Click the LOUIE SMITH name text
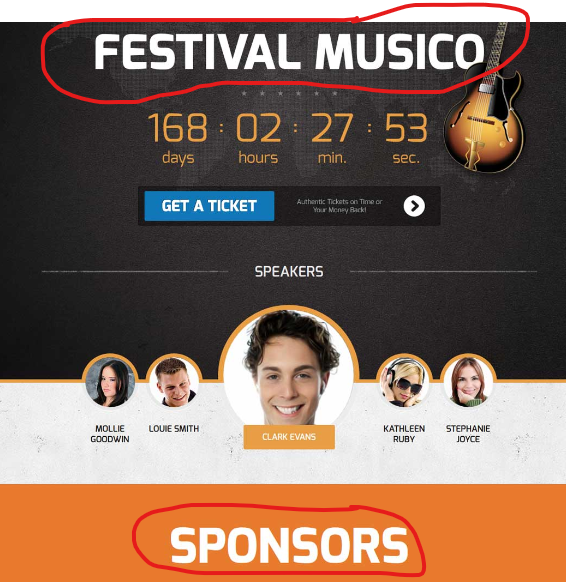The image size is (566, 582). coord(174,429)
